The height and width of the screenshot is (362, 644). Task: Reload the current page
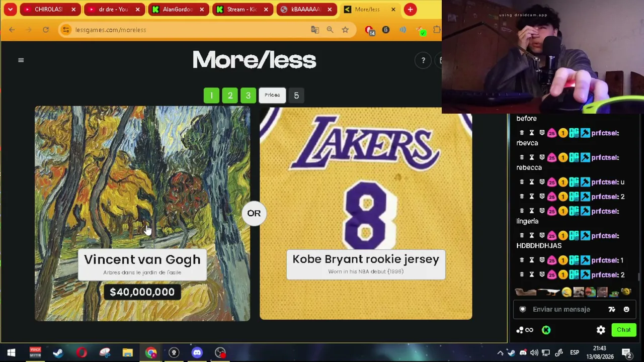[x=45, y=30]
